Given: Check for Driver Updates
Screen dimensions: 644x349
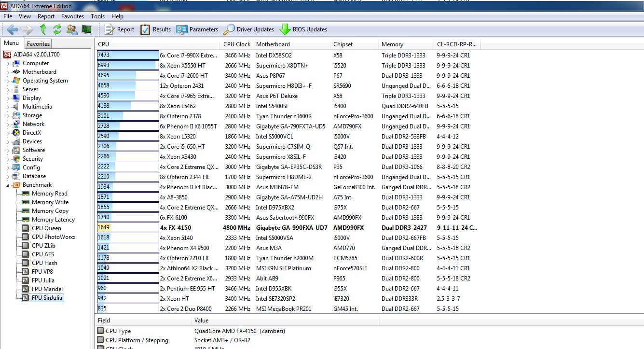Looking at the screenshot, I should pyautogui.click(x=249, y=29).
